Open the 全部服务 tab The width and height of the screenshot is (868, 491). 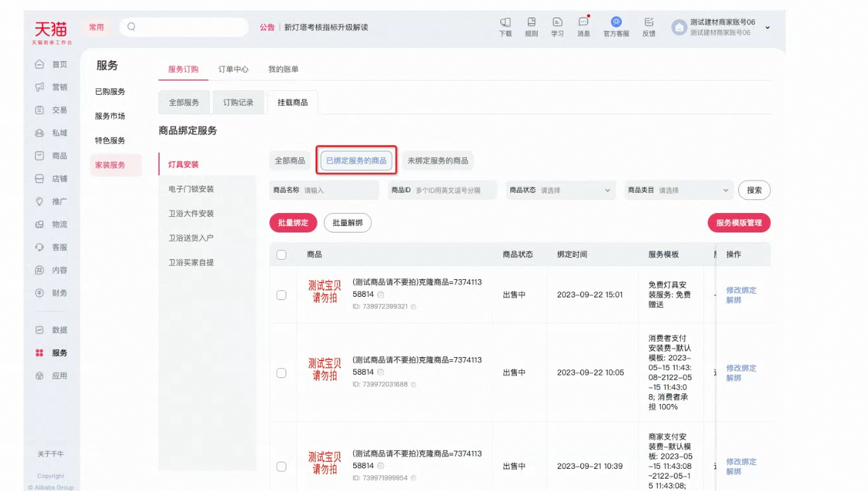tap(184, 103)
